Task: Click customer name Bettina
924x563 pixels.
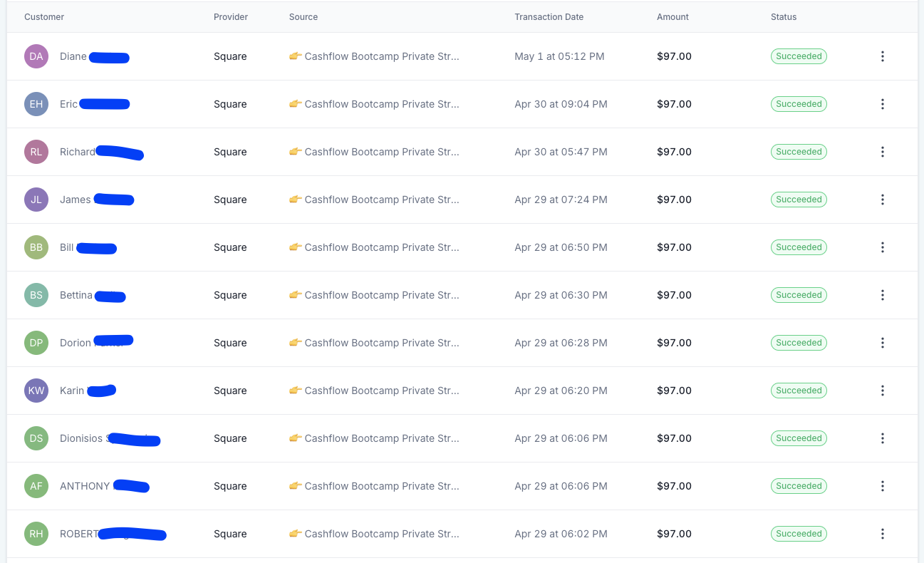Action: click(x=76, y=295)
